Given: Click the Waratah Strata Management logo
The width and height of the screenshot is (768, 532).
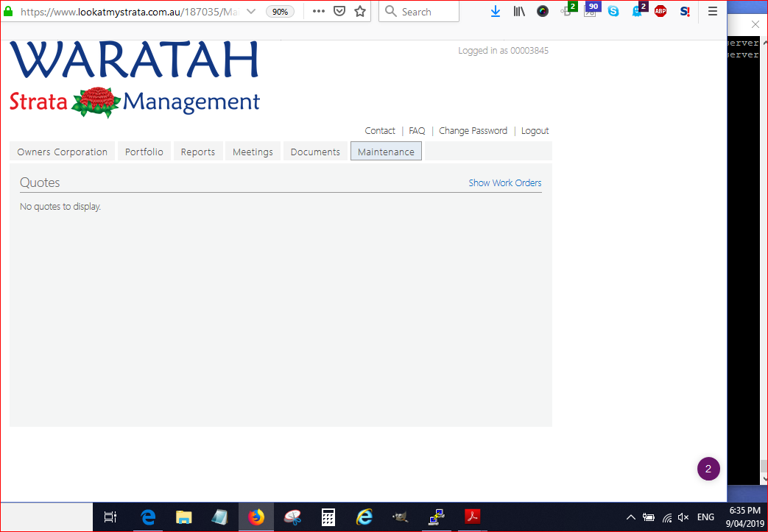Looking at the screenshot, I should (135, 79).
